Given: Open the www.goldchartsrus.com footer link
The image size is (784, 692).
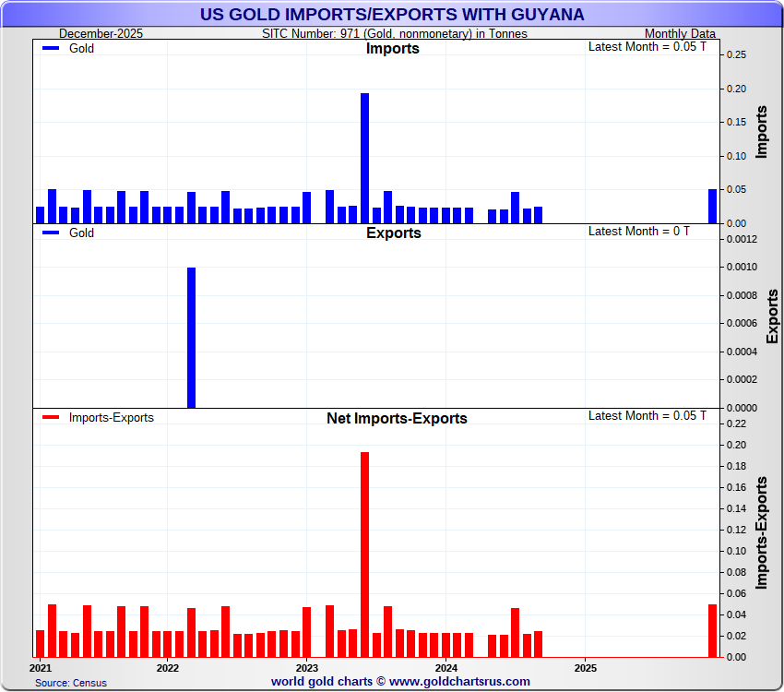Looking at the screenshot, I should tap(459, 682).
